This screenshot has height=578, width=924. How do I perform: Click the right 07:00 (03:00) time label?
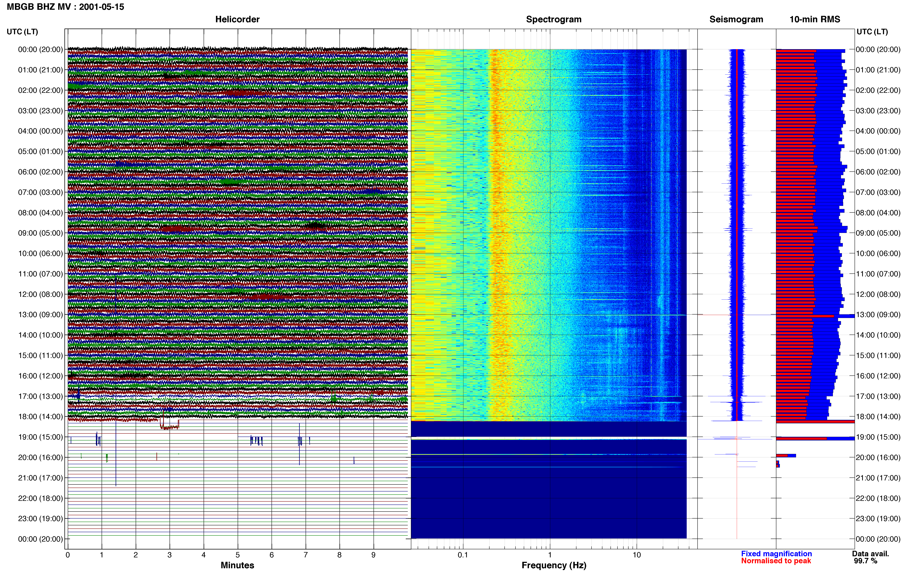[x=878, y=192]
